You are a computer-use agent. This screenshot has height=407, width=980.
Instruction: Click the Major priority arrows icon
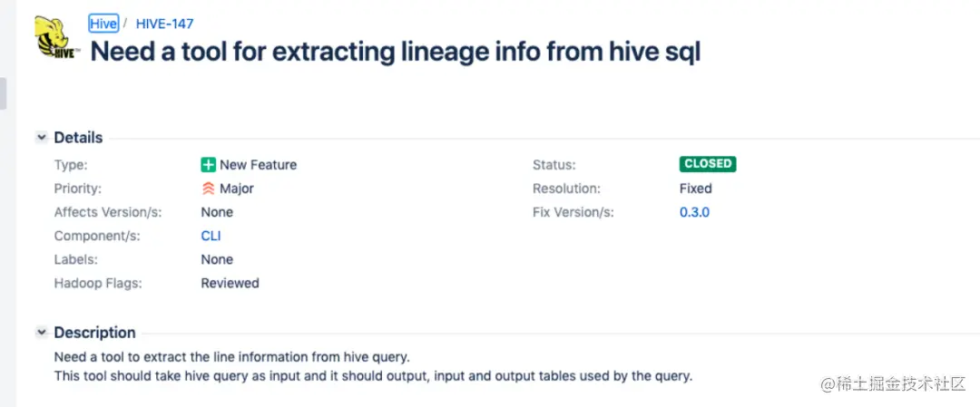click(x=209, y=189)
